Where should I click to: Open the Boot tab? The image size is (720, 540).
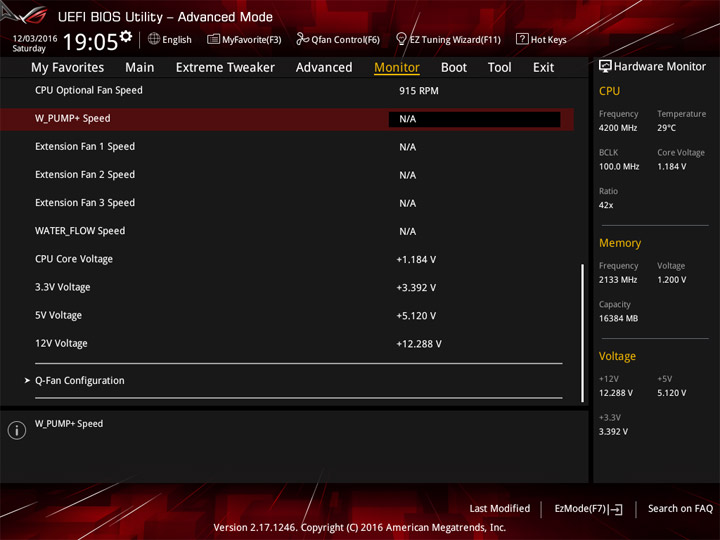point(454,68)
